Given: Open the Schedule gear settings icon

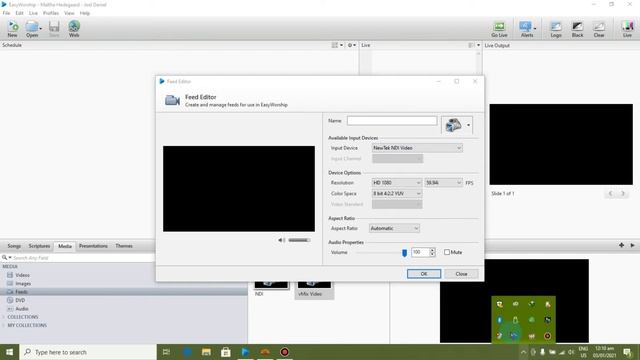Looking at the screenshot, I should 351,45.
